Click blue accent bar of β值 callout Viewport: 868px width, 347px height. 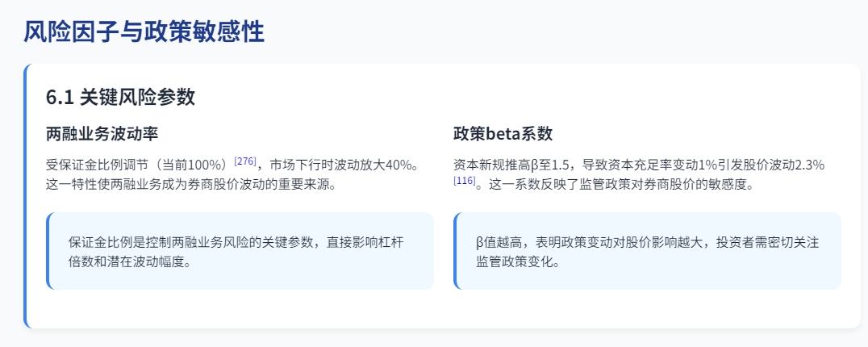[x=455, y=251]
